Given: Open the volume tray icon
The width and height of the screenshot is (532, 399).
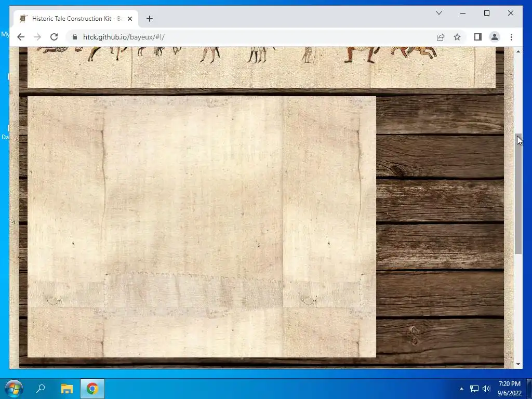Looking at the screenshot, I should click(486, 389).
